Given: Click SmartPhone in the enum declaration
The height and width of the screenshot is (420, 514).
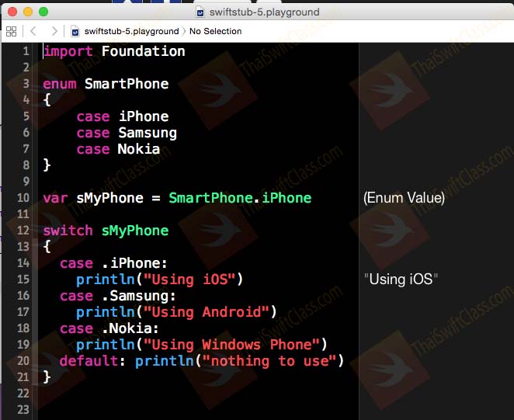Looking at the screenshot, I should (x=127, y=84).
